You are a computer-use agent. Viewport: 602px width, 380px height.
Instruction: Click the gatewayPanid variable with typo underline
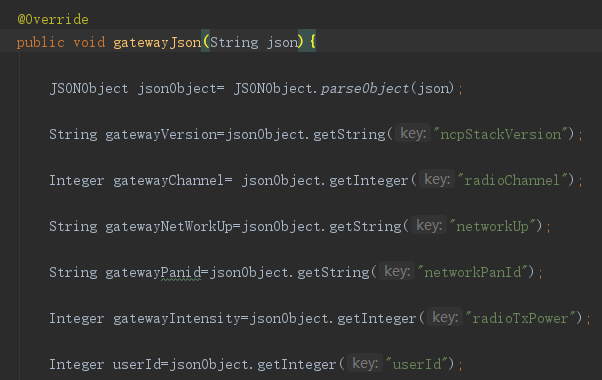pos(153,273)
